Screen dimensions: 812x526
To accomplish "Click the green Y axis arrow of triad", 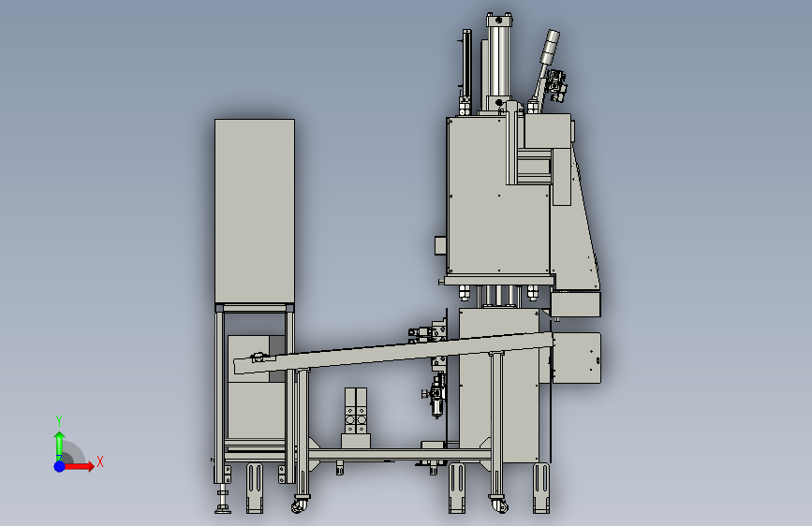I will click(59, 446).
